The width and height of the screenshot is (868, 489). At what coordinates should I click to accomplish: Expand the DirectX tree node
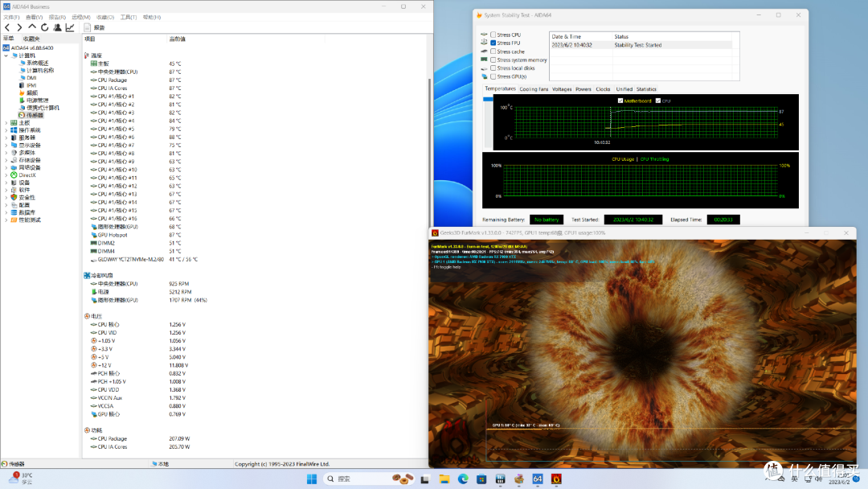tap(6, 175)
